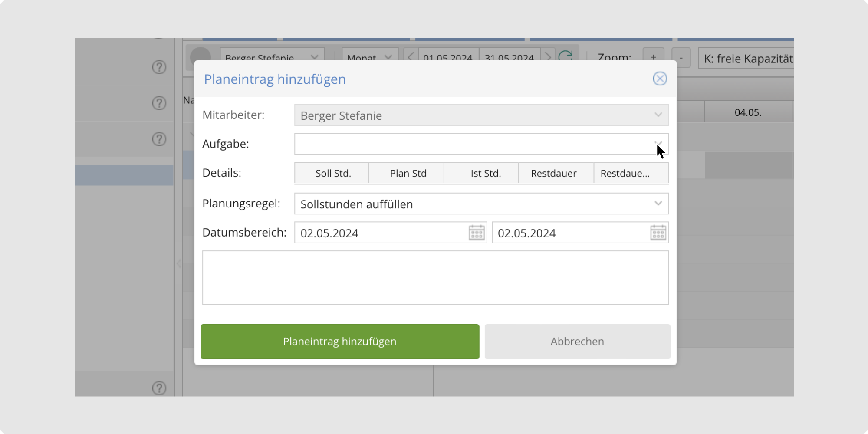This screenshot has width=868, height=434.
Task: Click the zoom out minus button
Action: (x=681, y=57)
